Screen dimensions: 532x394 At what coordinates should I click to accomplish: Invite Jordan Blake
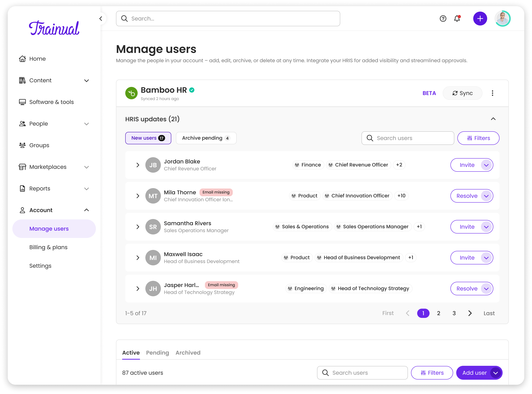coord(467,165)
